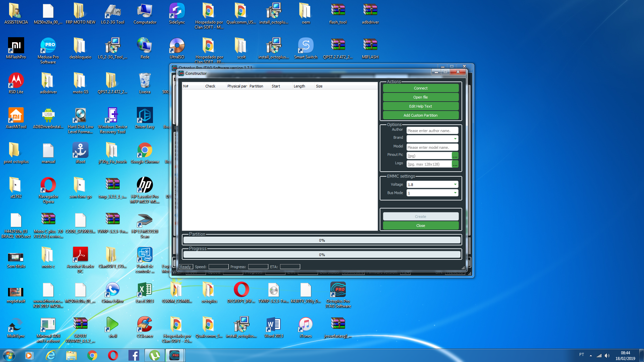Open the Brand dropdown list
The image size is (644, 362).
coord(432,139)
